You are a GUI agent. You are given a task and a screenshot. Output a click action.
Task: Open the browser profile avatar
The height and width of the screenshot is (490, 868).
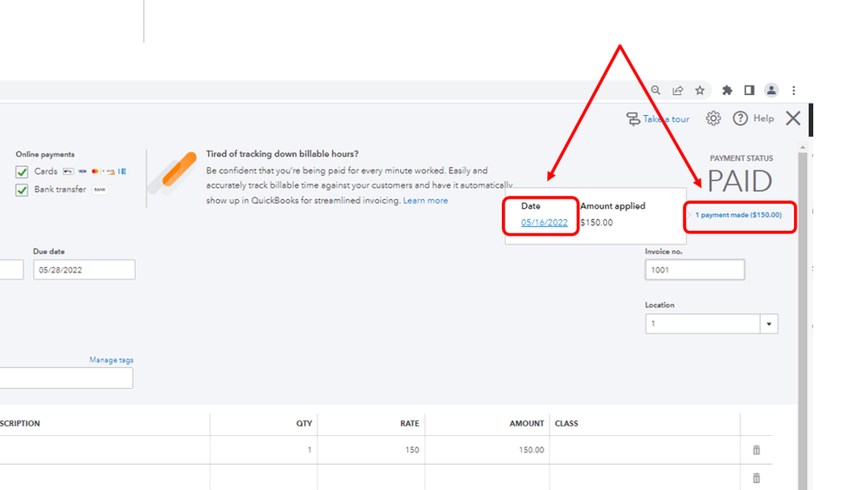771,91
